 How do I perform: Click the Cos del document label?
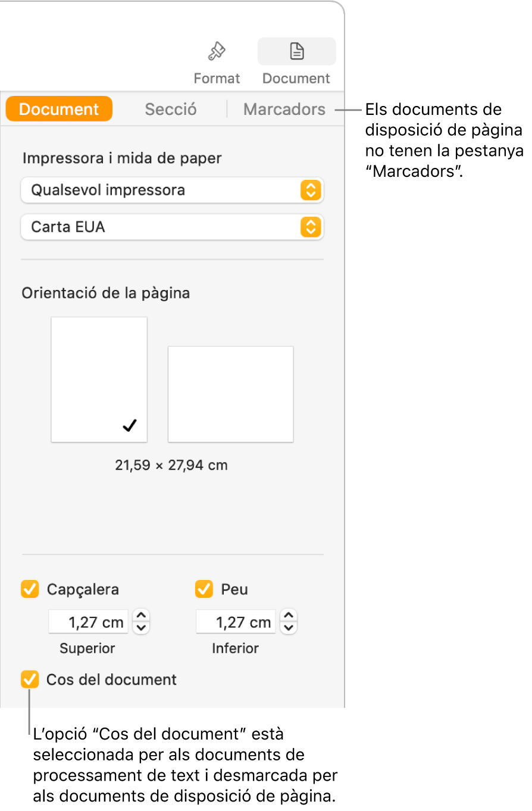pos(112,679)
